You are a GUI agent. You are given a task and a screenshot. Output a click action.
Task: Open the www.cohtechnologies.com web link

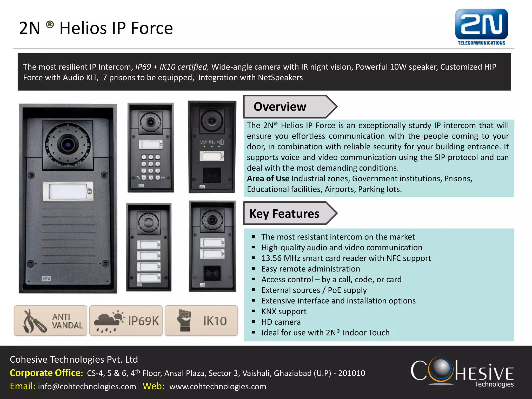pos(218,386)
